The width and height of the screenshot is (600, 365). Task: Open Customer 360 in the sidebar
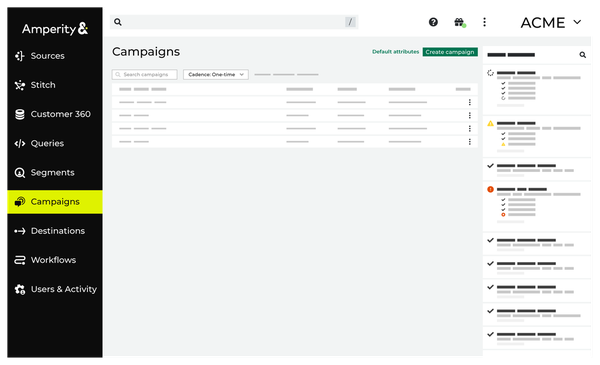coord(55,114)
